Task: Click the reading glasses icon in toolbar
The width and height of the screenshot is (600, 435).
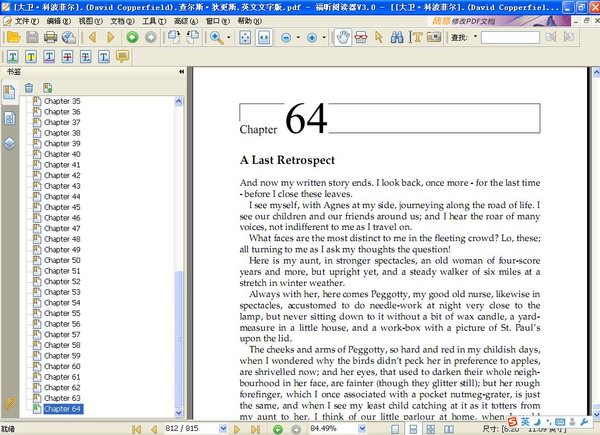Action: coord(361,37)
